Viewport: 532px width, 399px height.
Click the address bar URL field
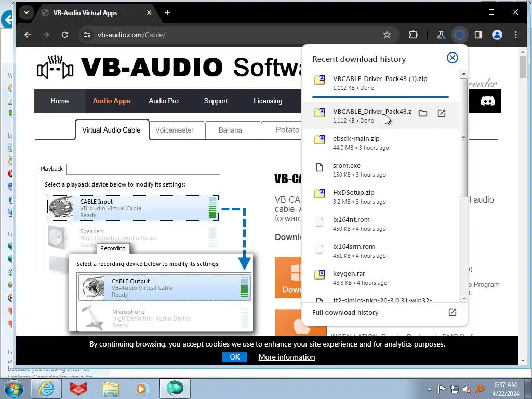pyautogui.click(x=237, y=35)
